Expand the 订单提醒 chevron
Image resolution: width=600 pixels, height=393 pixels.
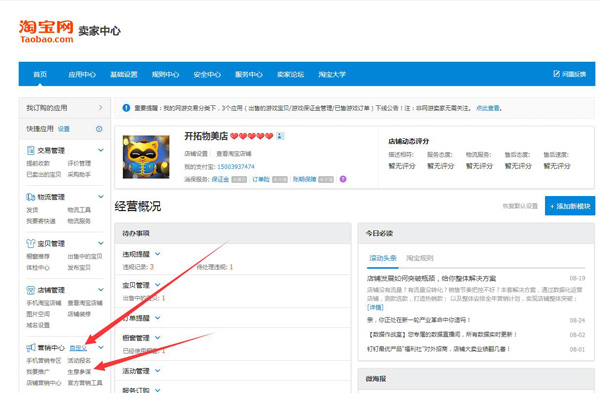(x=158, y=318)
